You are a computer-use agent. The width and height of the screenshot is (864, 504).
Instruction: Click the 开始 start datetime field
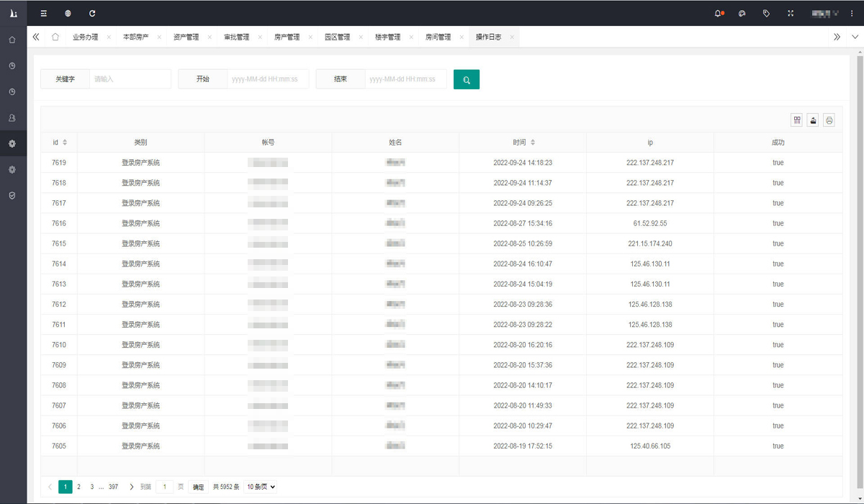coord(268,79)
